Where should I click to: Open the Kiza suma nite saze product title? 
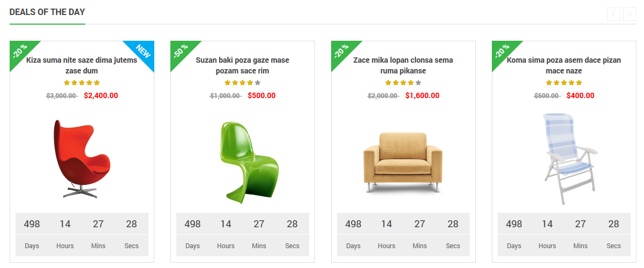(82, 65)
